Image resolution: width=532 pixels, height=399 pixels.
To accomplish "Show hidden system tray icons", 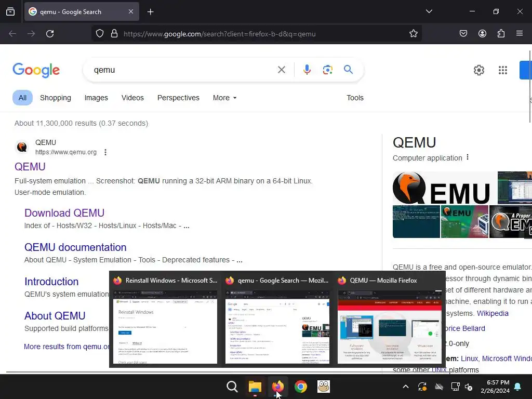I will pos(405,387).
